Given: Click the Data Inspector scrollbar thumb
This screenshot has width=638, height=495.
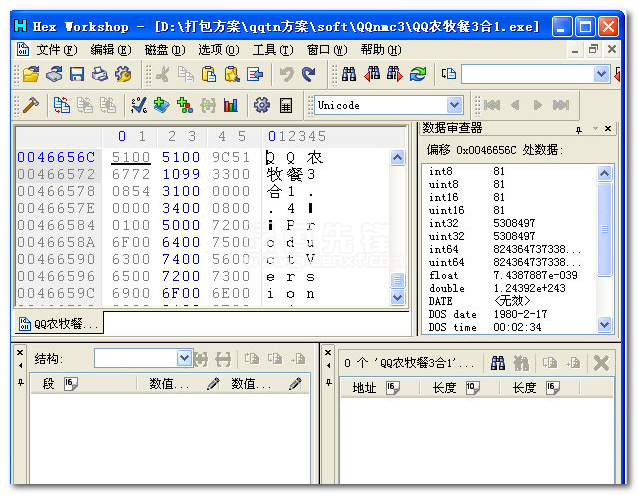Looking at the screenshot, I should point(604,229).
